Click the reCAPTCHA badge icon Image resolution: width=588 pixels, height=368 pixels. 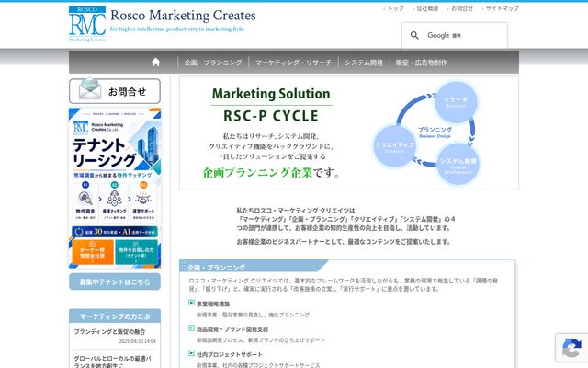(x=571, y=348)
